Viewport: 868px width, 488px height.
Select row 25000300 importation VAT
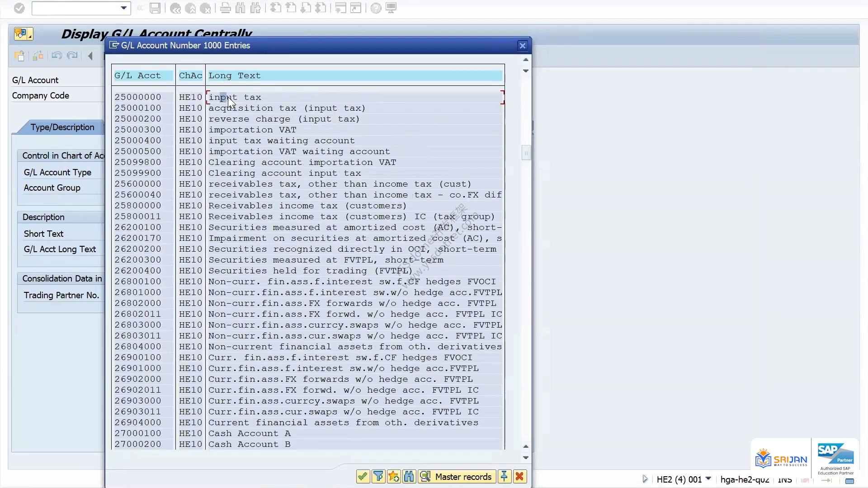click(308, 130)
